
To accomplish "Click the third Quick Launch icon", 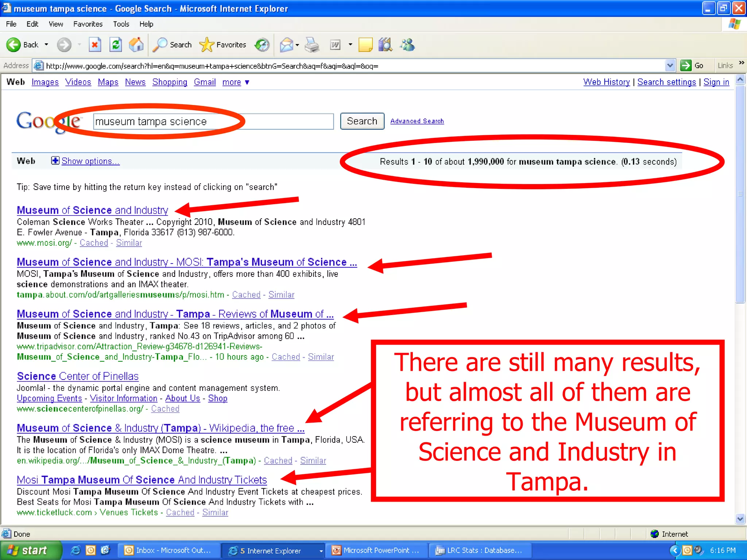I will click(105, 550).
